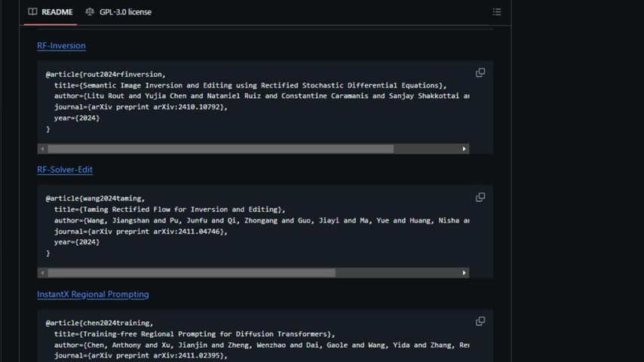The image size is (644, 362).
Task: Click the "@article{chen2024training," line
Action: 100,323
